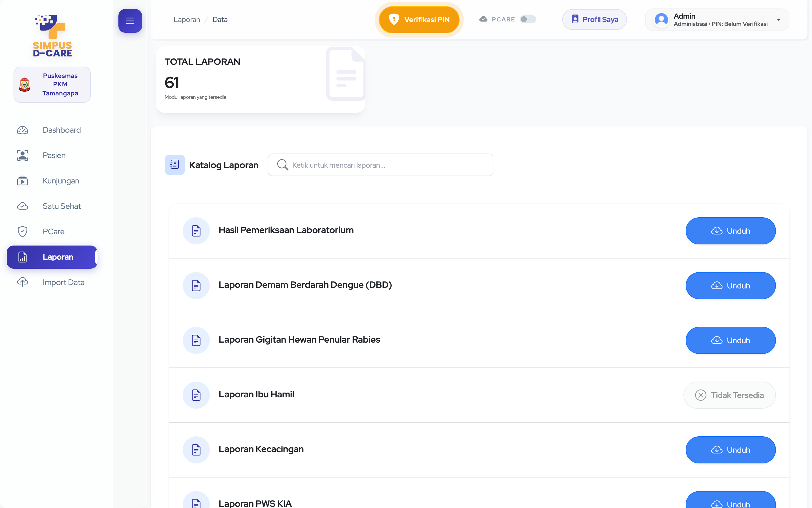Viewport: 812px width, 508px height.
Task: Click the SIMPUS D-CARE logo
Action: click(x=52, y=36)
